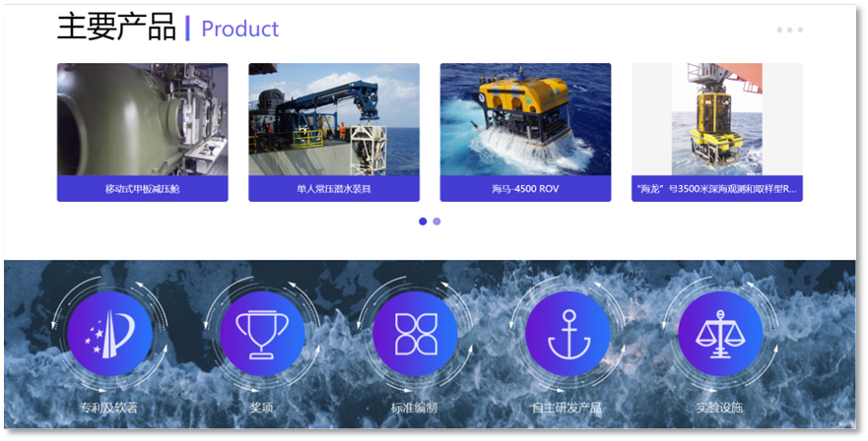Screen dimensions: 868x441
Task: Open the 海马-4500 ROV product photo
Action: 525,119
